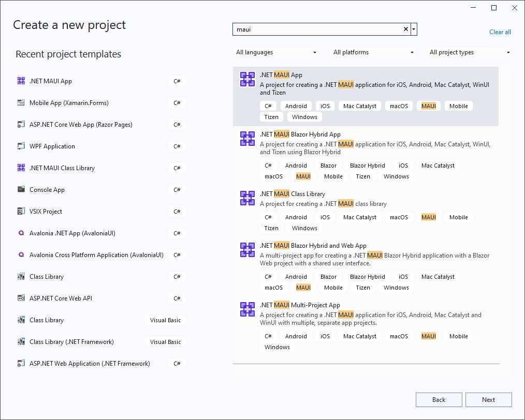The image size is (525, 420).
Task: Click in the template search box
Action: coord(318,29)
